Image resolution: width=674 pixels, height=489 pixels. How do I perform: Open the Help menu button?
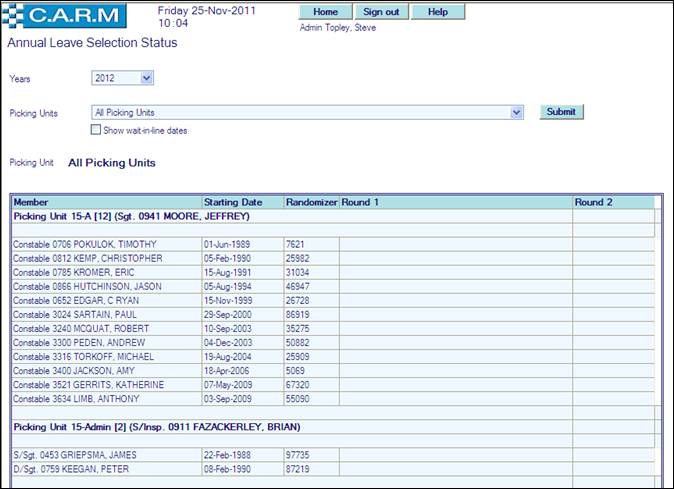coord(437,12)
